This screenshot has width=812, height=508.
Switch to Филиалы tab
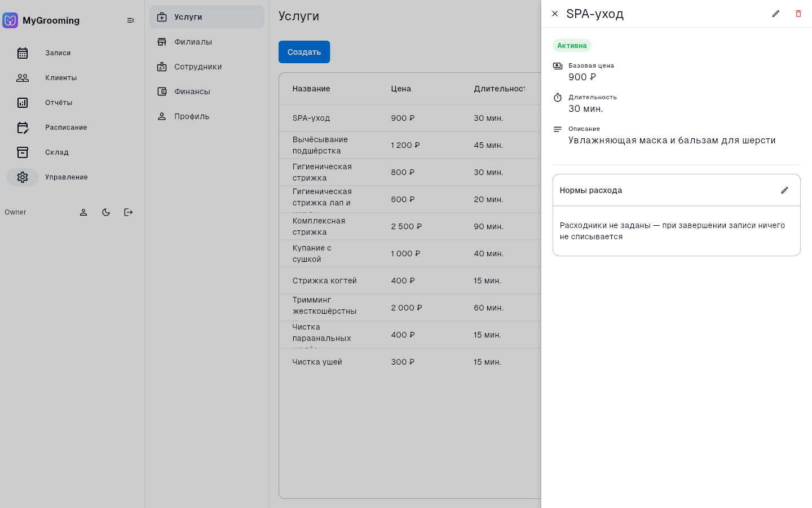point(207,42)
